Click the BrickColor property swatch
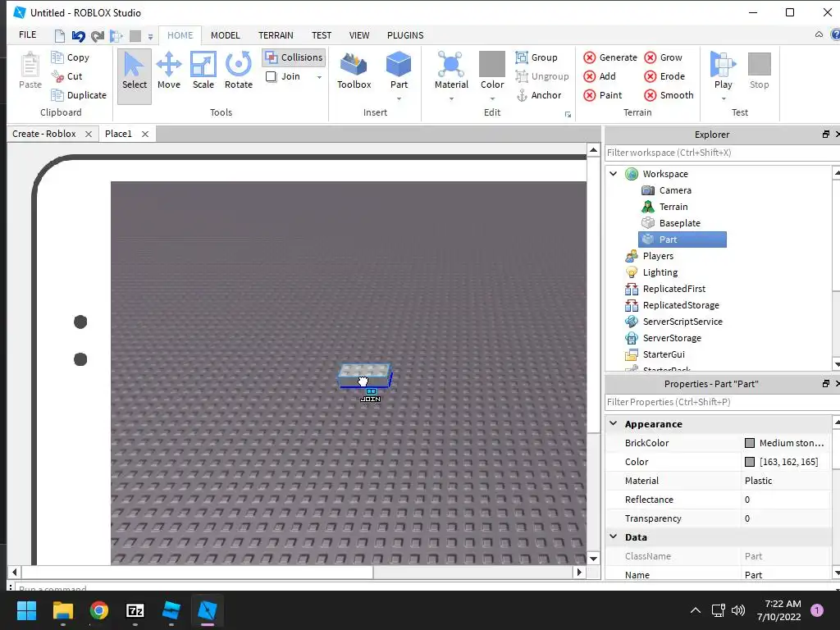 tap(750, 443)
